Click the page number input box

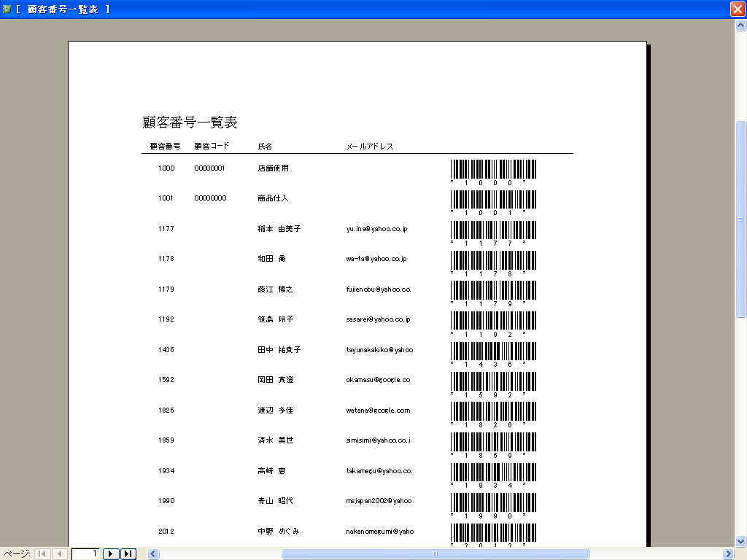click(85, 554)
